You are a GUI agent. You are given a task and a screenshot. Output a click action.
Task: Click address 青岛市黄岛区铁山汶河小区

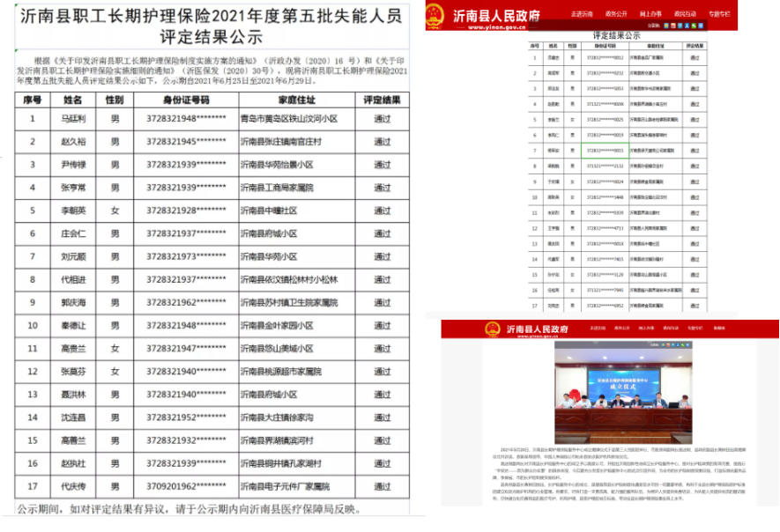coord(289,119)
